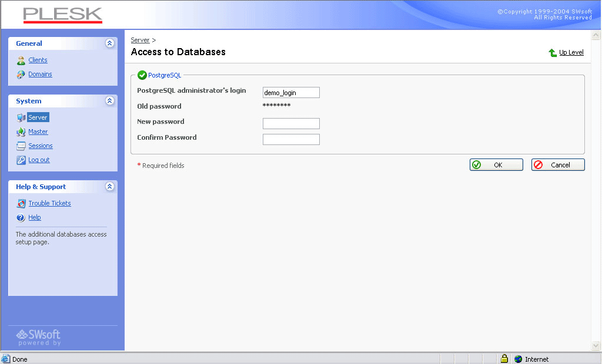602x364 pixels.
Task: Click the Log out key icon
Action: pos(21,160)
